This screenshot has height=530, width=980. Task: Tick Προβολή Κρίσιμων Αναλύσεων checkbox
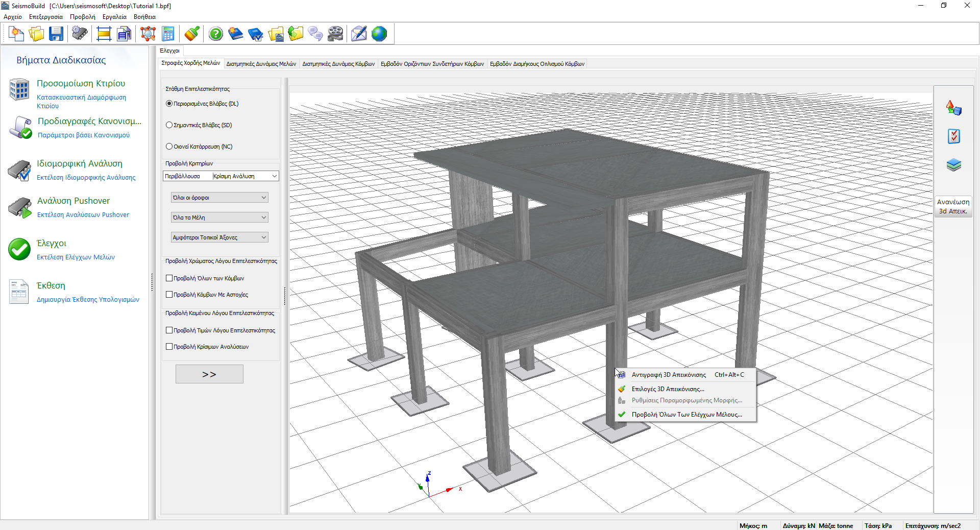pyautogui.click(x=169, y=347)
